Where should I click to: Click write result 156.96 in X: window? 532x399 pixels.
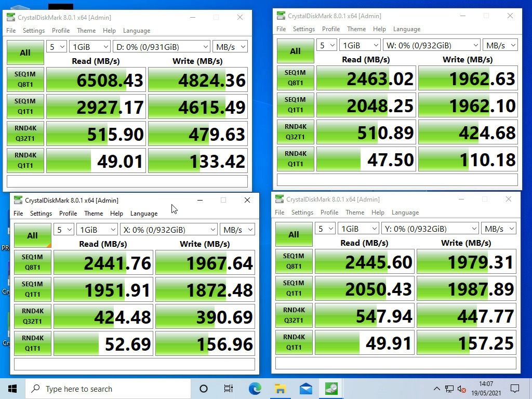(x=205, y=343)
